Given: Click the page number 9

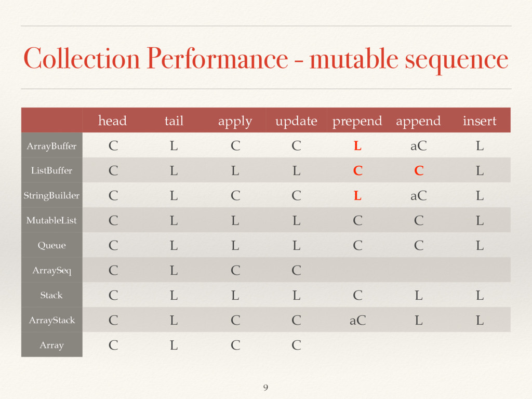Looking at the screenshot, I should [x=265, y=388].
